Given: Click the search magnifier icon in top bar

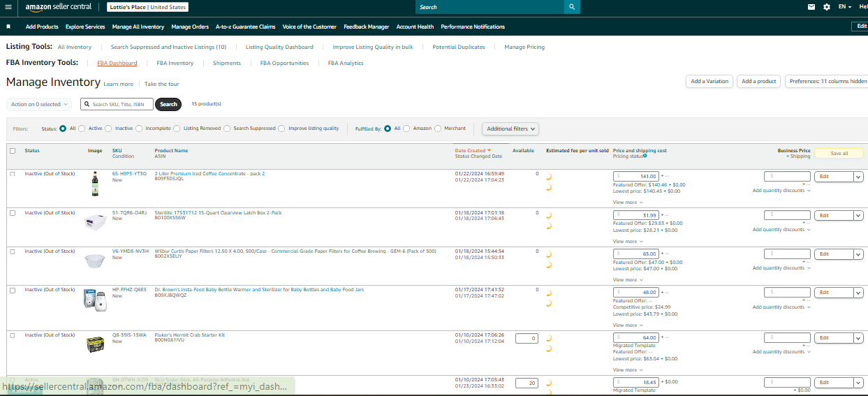Looking at the screenshot, I should tap(572, 7).
